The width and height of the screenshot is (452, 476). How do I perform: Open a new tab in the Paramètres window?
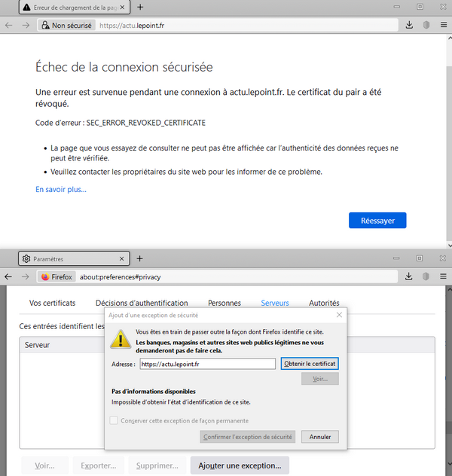tap(139, 258)
